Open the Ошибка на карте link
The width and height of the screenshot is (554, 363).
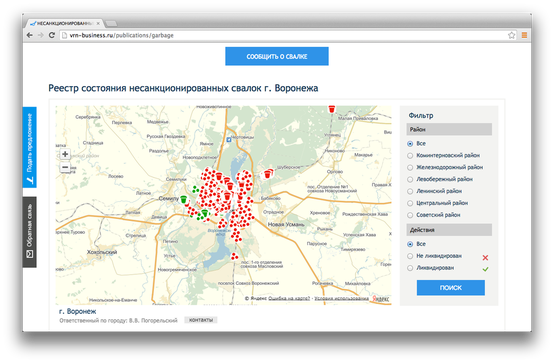(x=289, y=299)
